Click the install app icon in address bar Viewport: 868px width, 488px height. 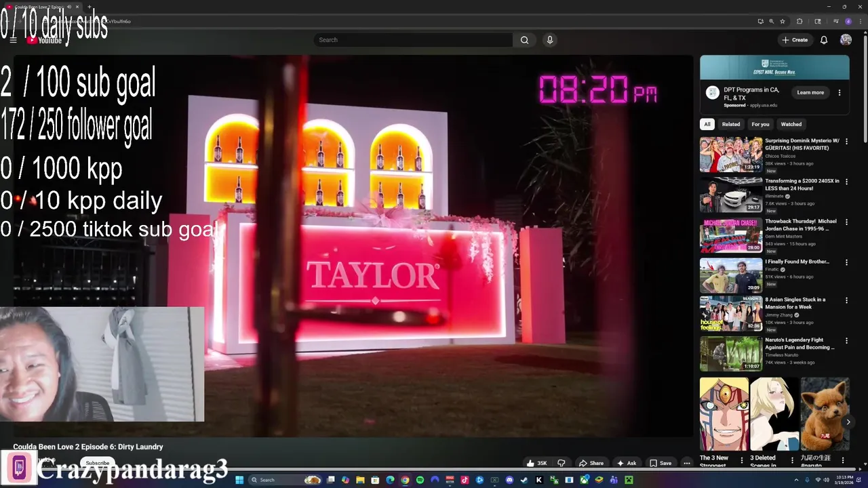(x=761, y=21)
